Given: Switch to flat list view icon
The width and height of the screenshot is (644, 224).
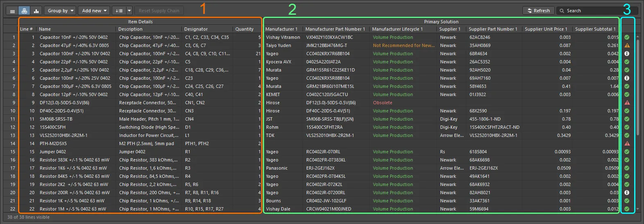Looking at the screenshot, I should (12, 11).
